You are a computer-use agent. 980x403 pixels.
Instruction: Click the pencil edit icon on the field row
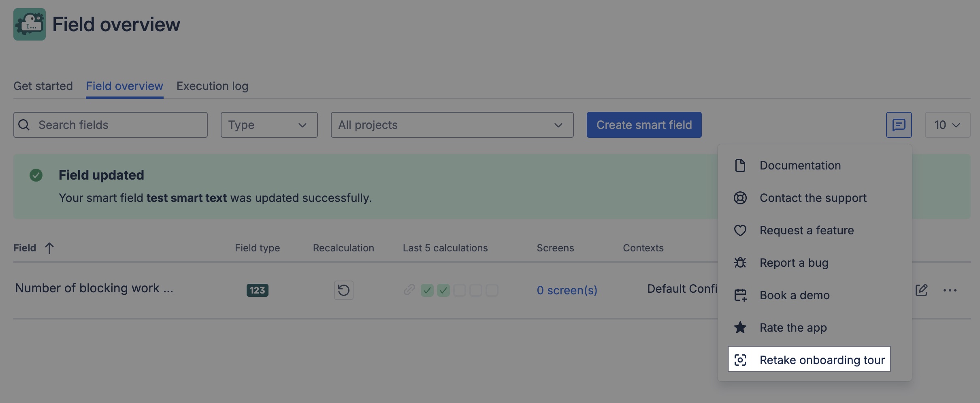(922, 290)
